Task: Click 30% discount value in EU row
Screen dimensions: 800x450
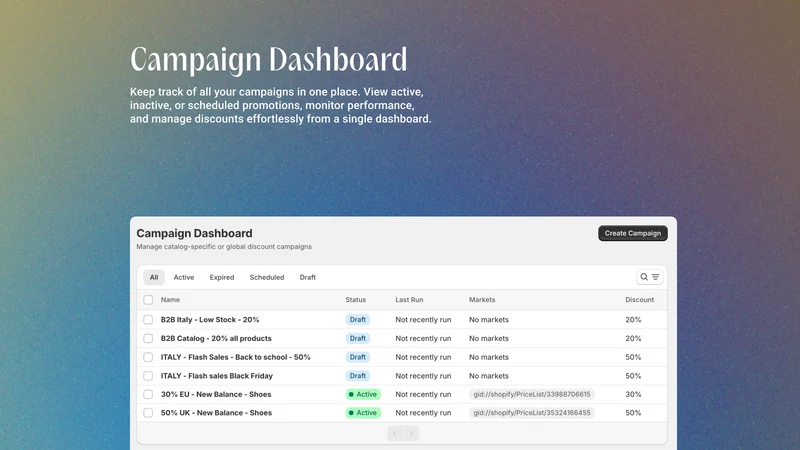Action: click(x=633, y=394)
